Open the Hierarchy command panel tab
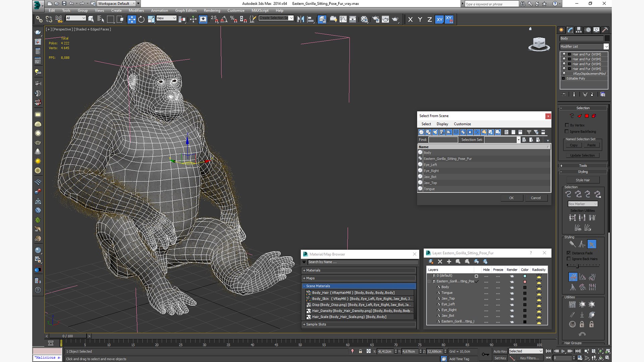The image size is (644, 362). click(x=579, y=30)
